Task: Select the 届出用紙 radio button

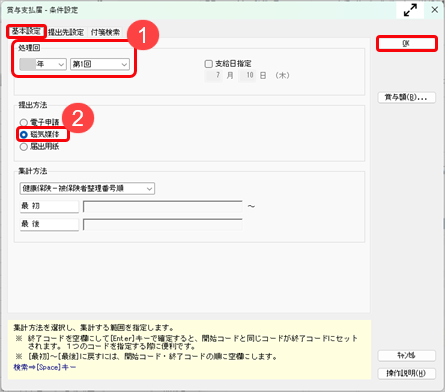Action: click(23, 147)
